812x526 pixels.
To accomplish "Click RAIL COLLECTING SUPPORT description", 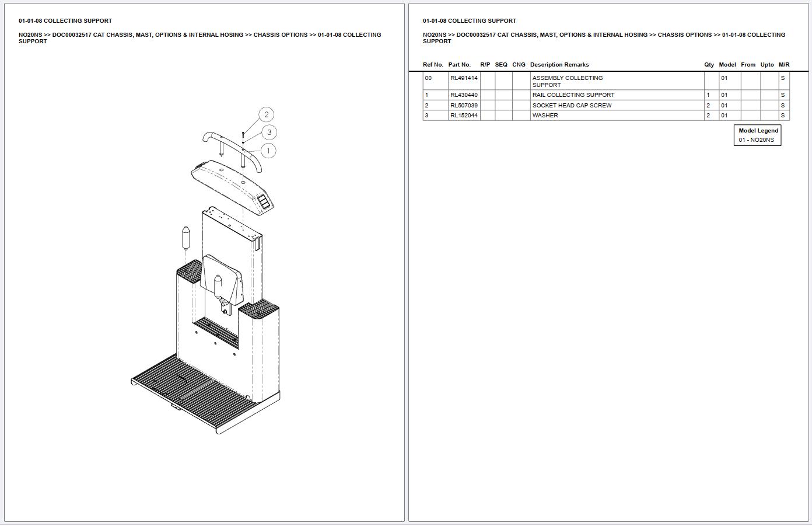I will (573, 95).
